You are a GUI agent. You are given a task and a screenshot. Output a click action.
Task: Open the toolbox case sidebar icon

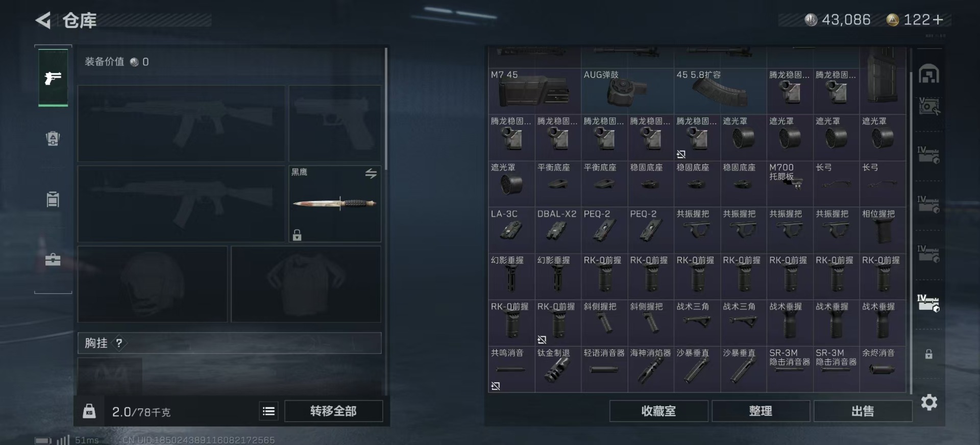coord(53,260)
